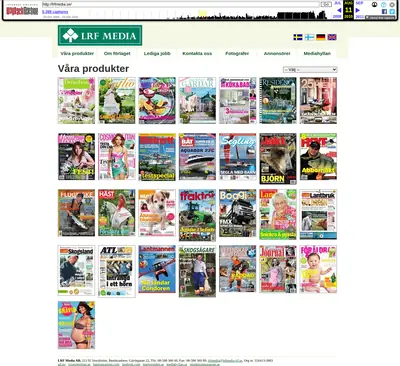Click the Wayback user account icon
This screenshot has width=400, height=366.
point(374,5)
